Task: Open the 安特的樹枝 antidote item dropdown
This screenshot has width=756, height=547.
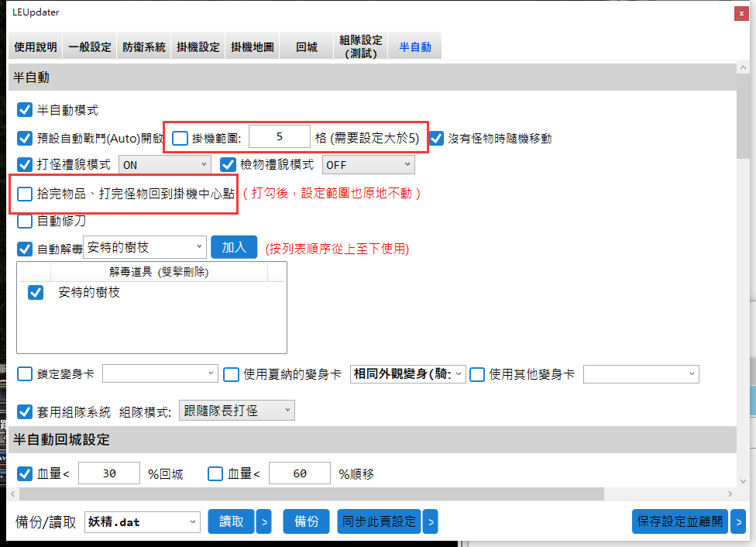Action: pyautogui.click(x=145, y=247)
